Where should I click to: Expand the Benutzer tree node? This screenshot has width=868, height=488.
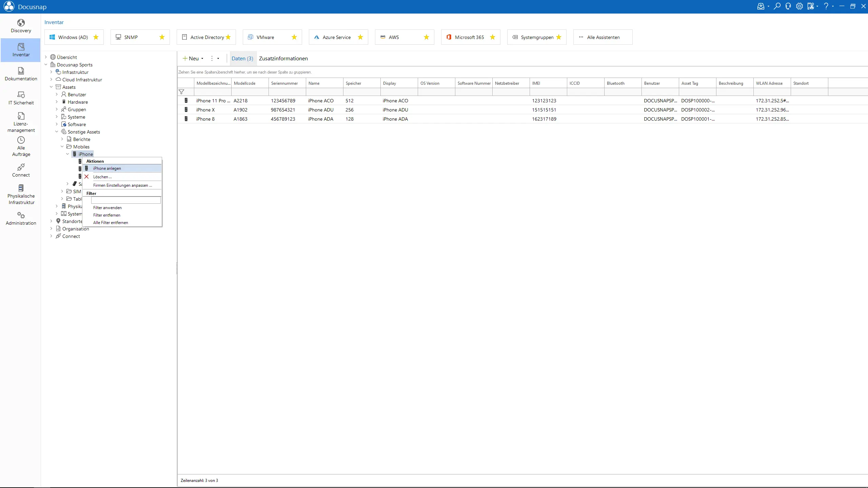tap(57, 95)
